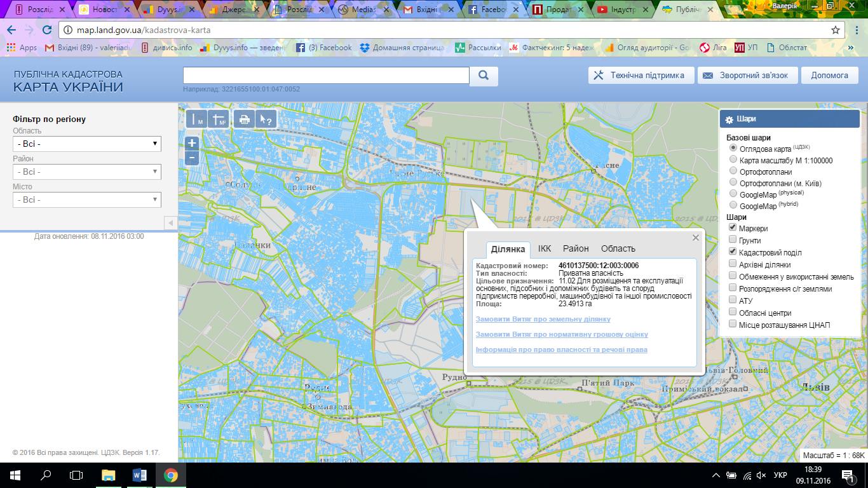This screenshot has width=868, height=488.
Task: Switch to the Район tab in popup
Action: (576, 248)
